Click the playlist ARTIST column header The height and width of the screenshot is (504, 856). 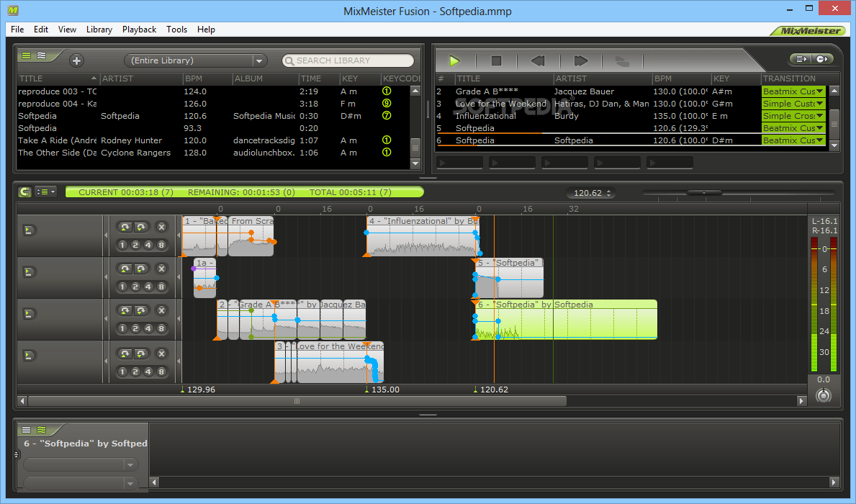pos(603,78)
